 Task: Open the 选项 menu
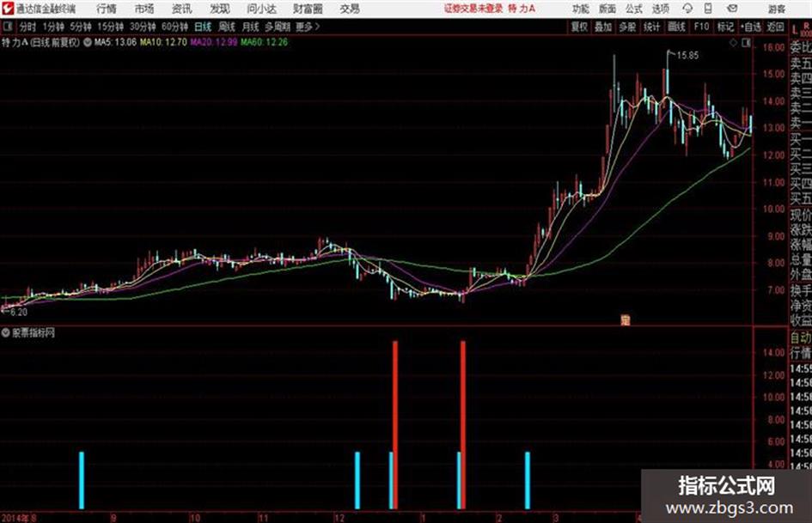[x=661, y=9]
